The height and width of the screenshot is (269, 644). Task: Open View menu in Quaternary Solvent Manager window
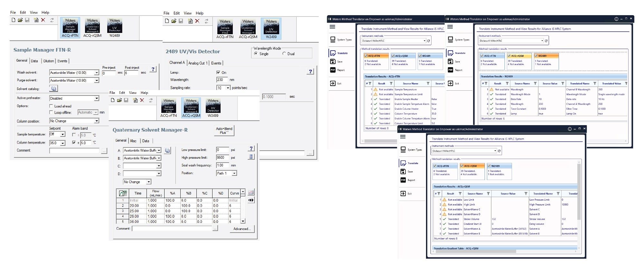point(133,93)
